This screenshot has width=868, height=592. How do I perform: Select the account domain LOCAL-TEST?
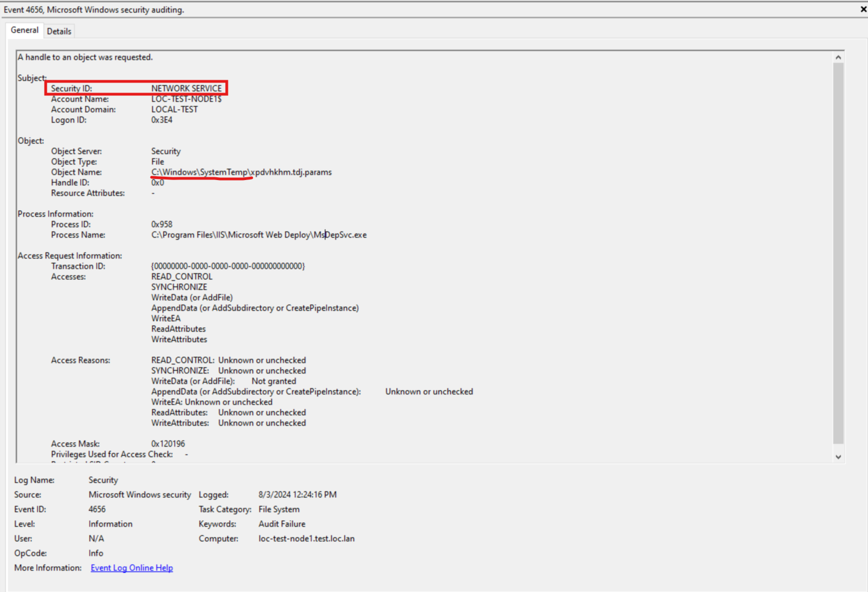coord(174,109)
